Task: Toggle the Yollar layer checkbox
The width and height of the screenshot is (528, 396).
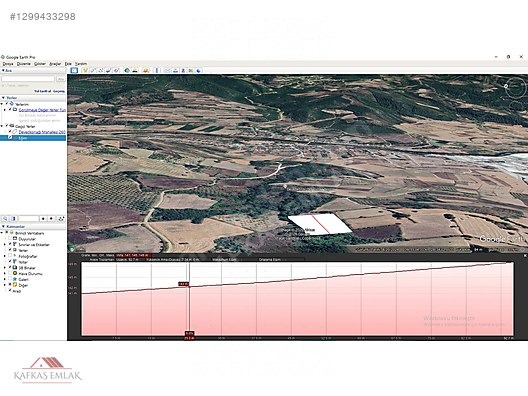Action: pyautogui.click(x=10, y=262)
